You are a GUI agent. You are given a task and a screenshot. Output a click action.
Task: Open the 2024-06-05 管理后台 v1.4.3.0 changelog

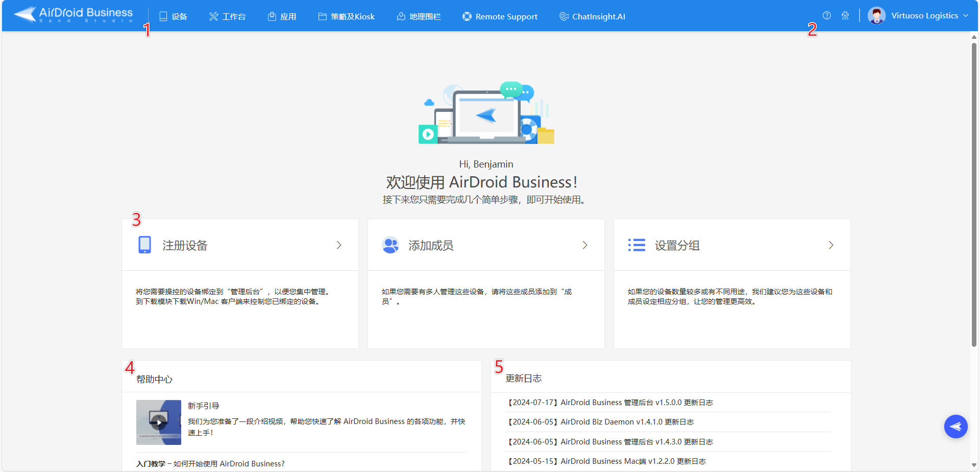coord(609,442)
